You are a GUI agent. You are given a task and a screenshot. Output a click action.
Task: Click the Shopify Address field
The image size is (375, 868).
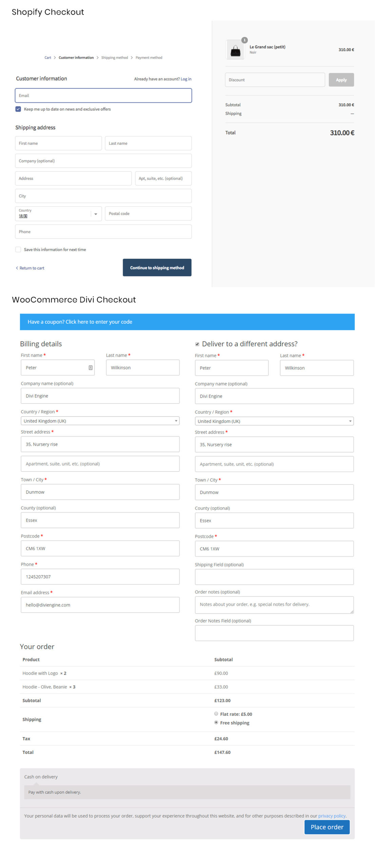coord(73,178)
